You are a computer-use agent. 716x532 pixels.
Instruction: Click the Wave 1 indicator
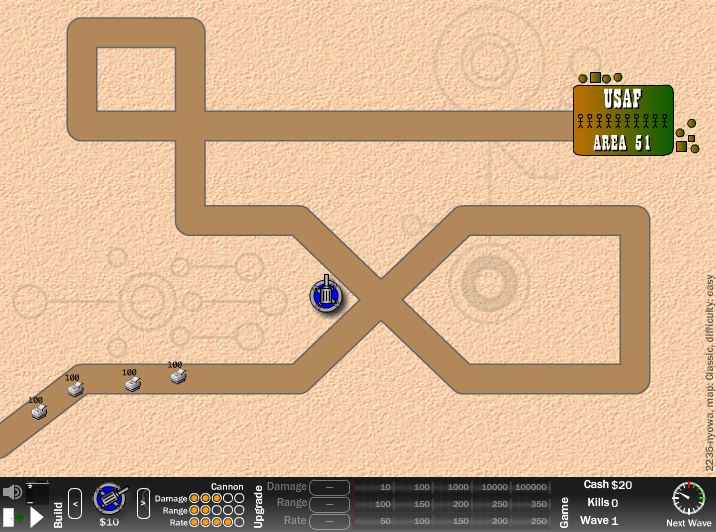tap(599, 521)
